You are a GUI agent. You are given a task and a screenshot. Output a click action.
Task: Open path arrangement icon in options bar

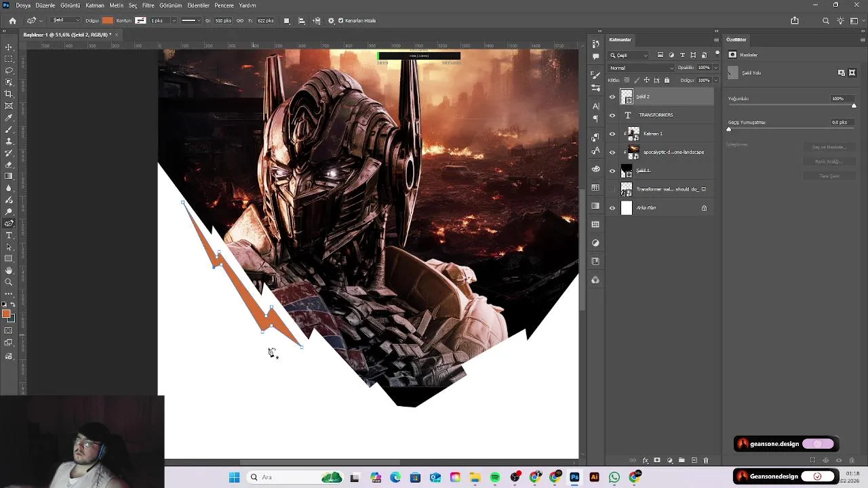pos(317,21)
